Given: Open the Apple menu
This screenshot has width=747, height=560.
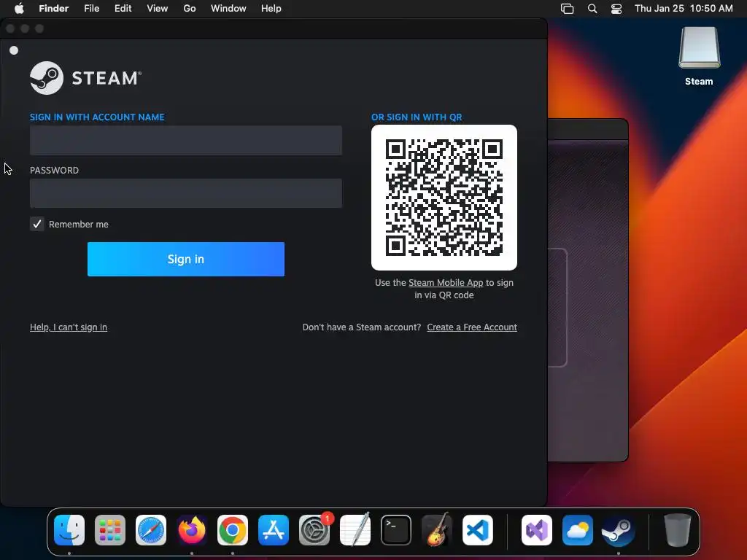Looking at the screenshot, I should [x=19, y=9].
